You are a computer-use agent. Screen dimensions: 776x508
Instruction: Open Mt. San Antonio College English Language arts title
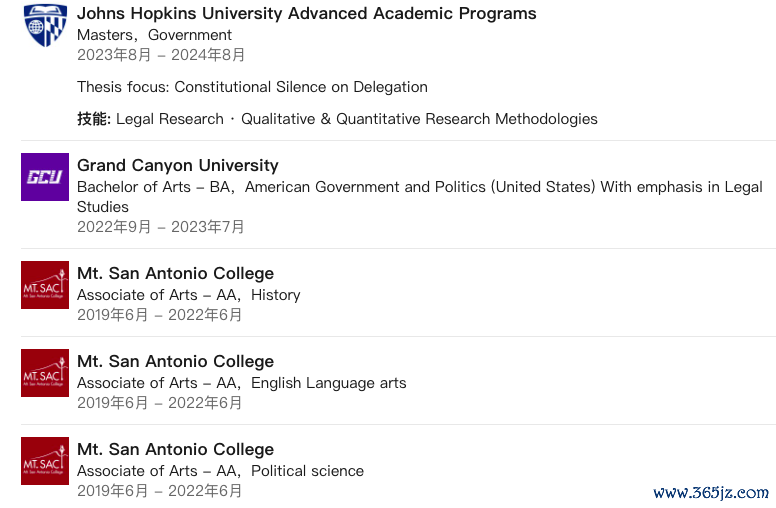coord(175,361)
